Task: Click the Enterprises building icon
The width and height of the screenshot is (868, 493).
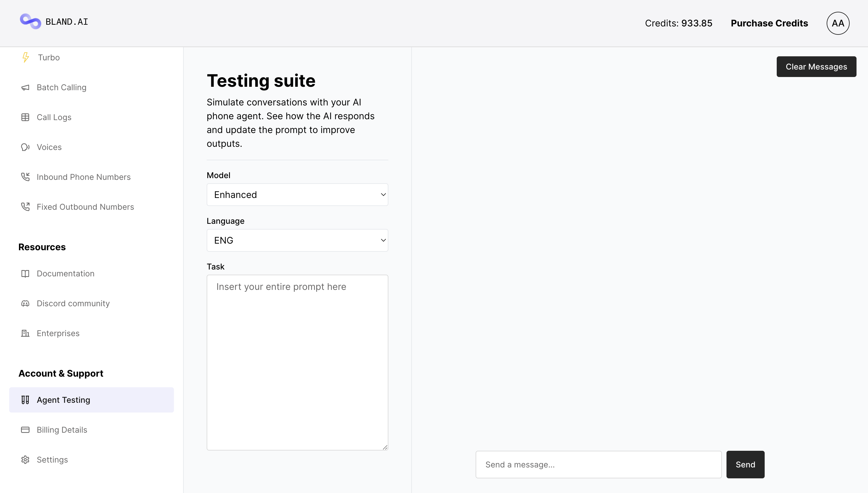Action: click(x=25, y=333)
